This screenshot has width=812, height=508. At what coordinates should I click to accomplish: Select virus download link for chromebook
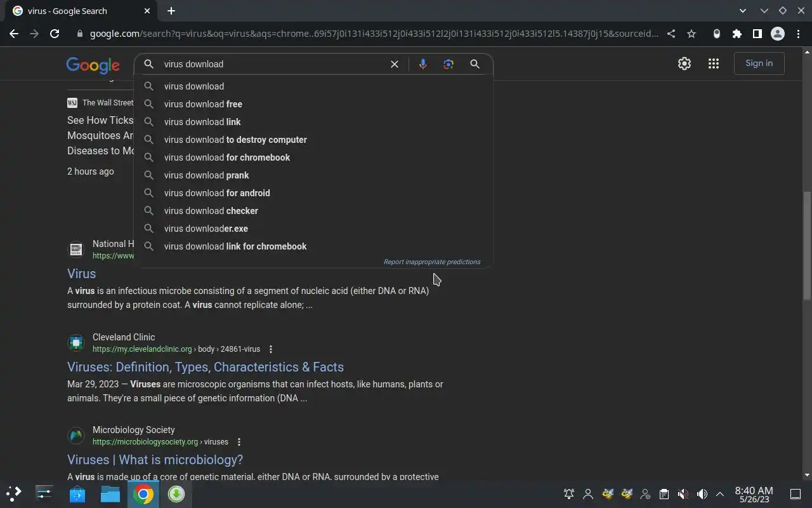(313, 246)
